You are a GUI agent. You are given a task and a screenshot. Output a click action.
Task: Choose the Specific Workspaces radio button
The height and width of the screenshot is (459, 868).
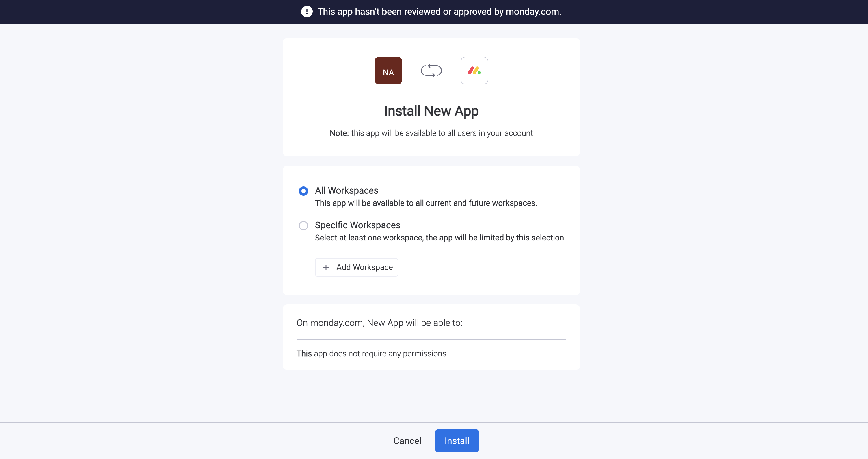(x=303, y=226)
